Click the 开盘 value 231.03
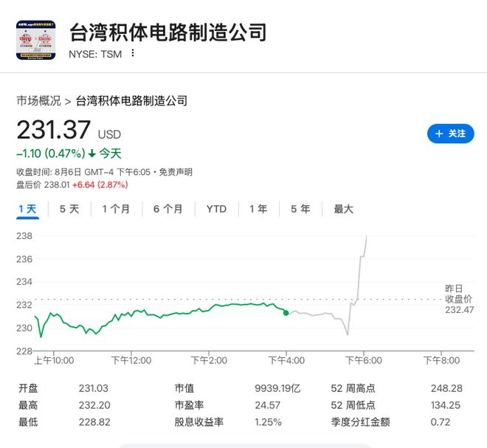 [x=93, y=388]
